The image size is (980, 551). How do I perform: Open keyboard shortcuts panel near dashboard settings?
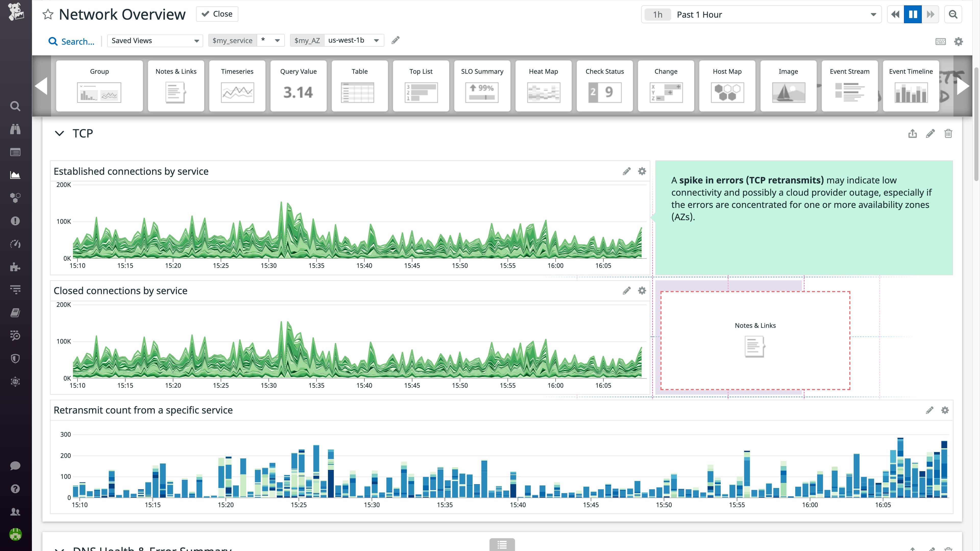coord(941,41)
